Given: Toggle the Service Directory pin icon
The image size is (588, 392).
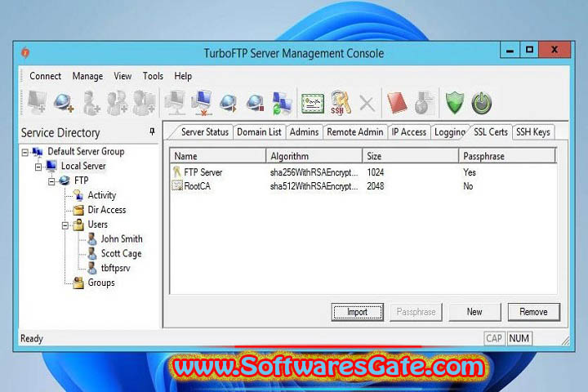Looking at the screenshot, I should pos(152,131).
